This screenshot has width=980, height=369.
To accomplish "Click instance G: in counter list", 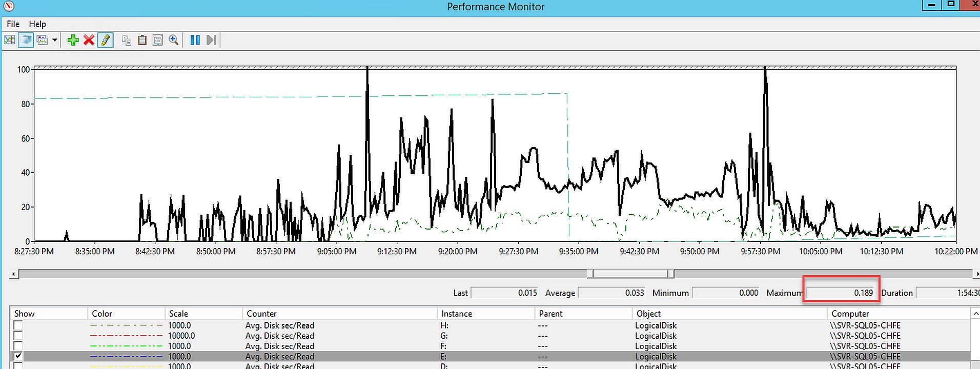I will point(444,336).
